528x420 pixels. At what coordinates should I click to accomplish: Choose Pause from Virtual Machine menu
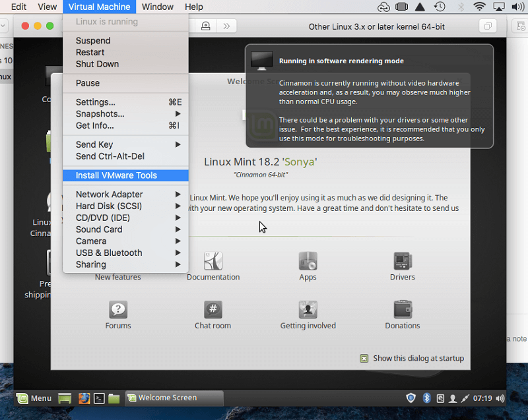125,83
